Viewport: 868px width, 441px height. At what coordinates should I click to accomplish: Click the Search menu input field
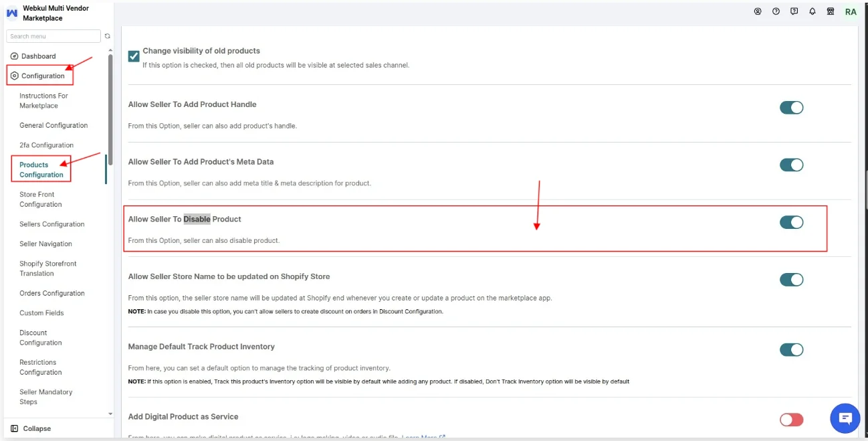[x=53, y=36]
